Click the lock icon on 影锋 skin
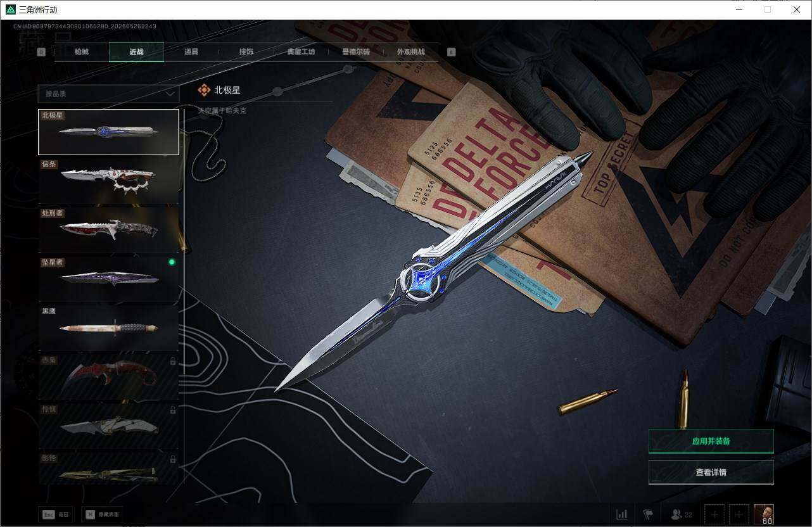 pos(173,459)
